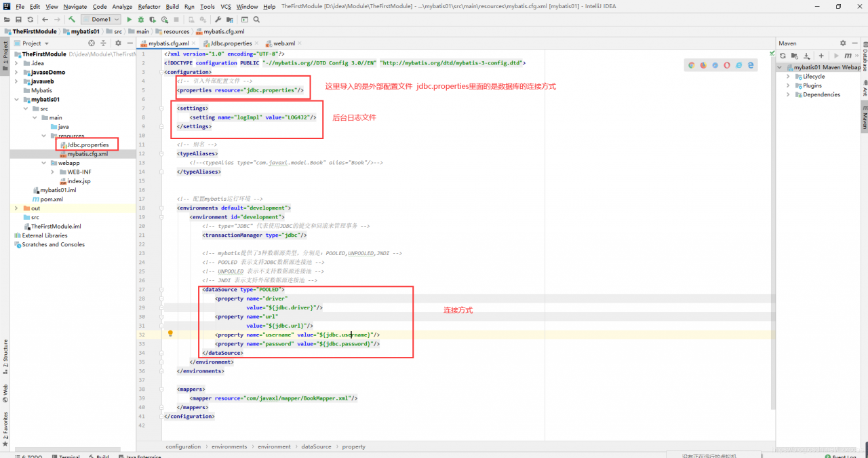Run the Dome1 configuration with the green play icon
The height and width of the screenshot is (458, 868).
pyautogui.click(x=130, y=20)
